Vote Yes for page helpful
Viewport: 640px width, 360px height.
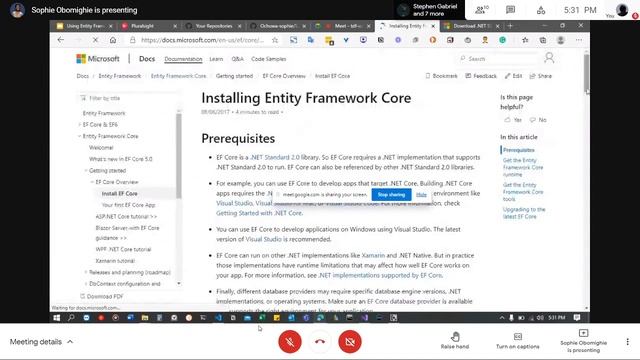coord(513,120)
